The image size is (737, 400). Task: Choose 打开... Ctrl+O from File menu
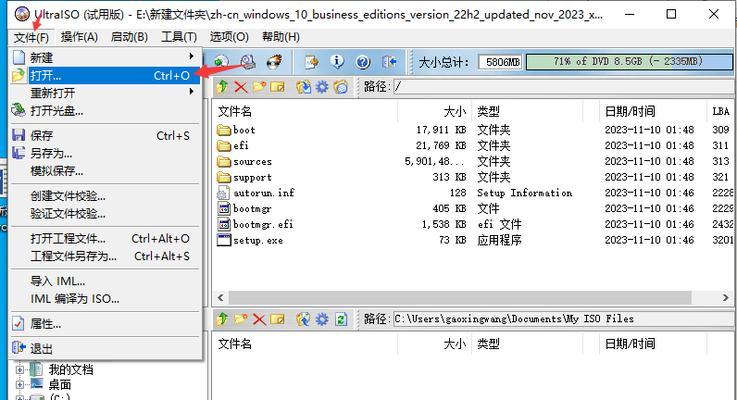tap(106, 75)
